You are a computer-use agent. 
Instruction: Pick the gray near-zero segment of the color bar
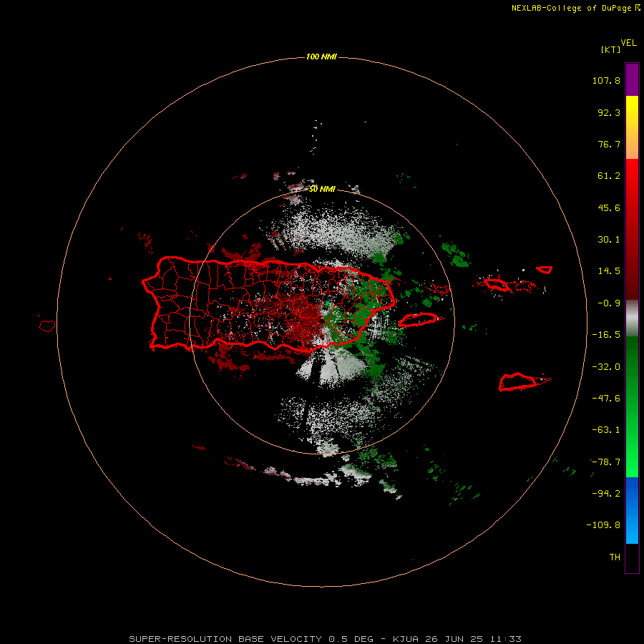(632, 318)
